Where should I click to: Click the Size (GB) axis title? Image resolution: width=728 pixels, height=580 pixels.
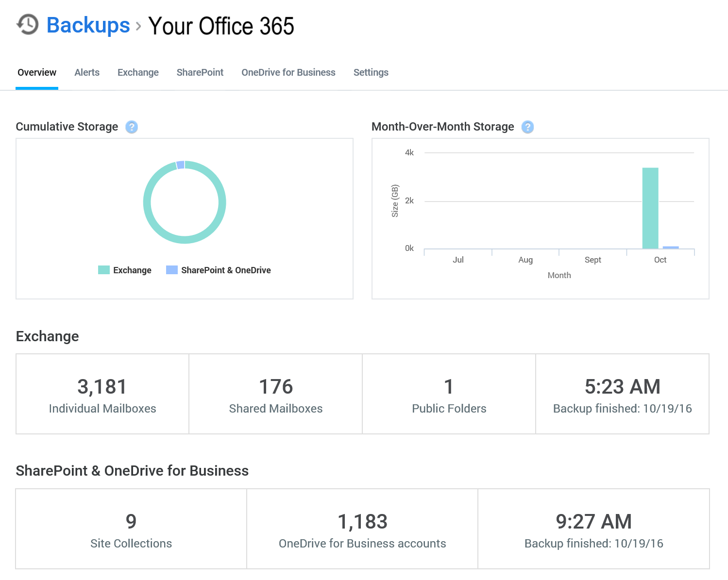(395, 201)
